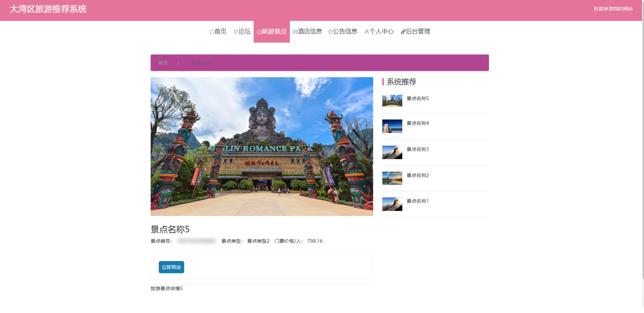Click the 旅游景点详情5 description text
The height and width of the screenshot is (313, 644).
pos(166,288)
